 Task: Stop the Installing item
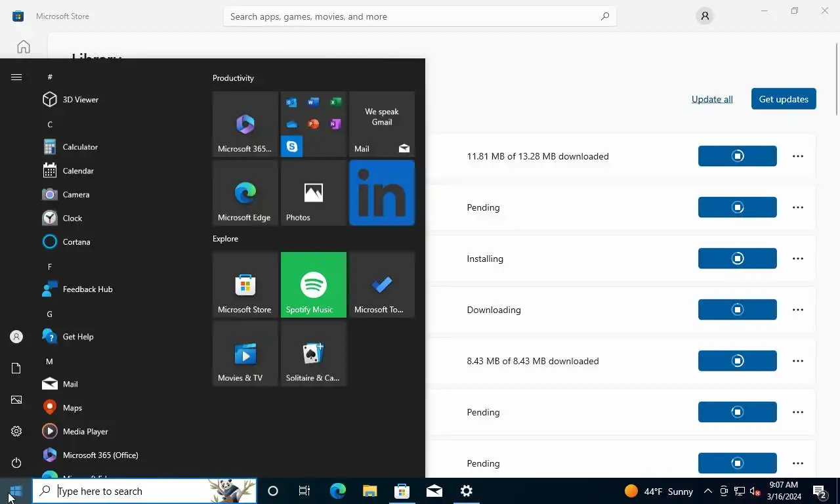(738, 259)
